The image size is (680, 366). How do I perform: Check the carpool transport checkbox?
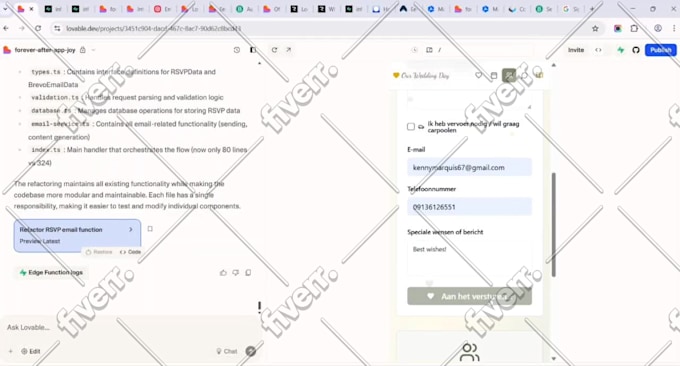[411, 127]
